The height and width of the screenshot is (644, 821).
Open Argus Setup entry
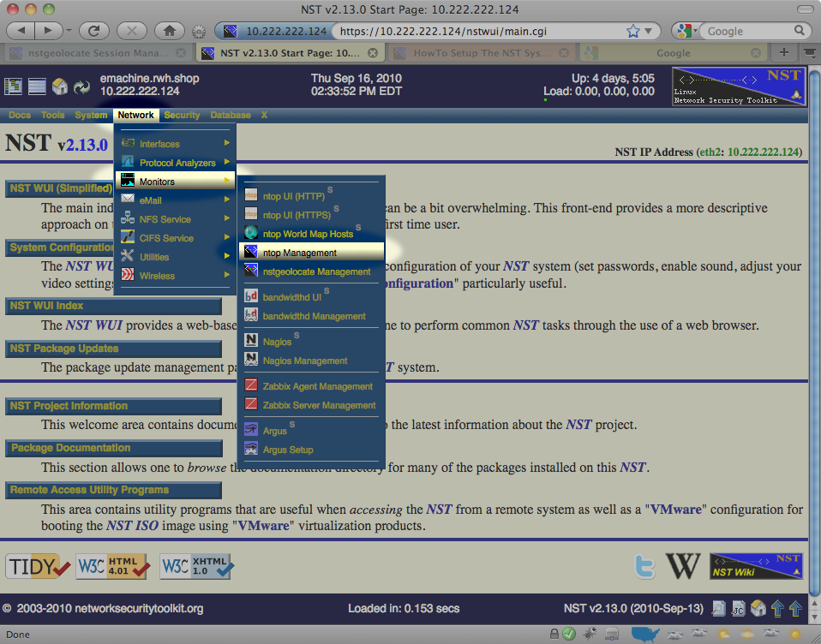pyautogui.click(x=311, y=450)
